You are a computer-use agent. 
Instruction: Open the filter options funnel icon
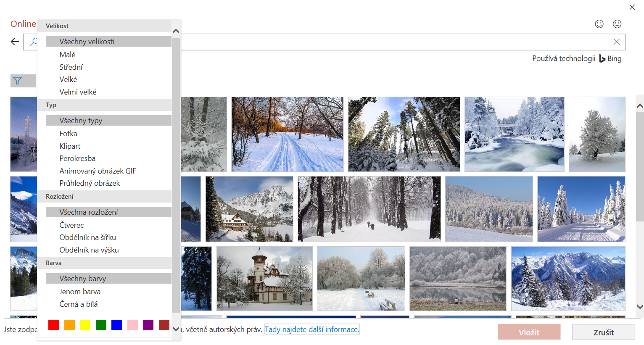click(17, 81)
